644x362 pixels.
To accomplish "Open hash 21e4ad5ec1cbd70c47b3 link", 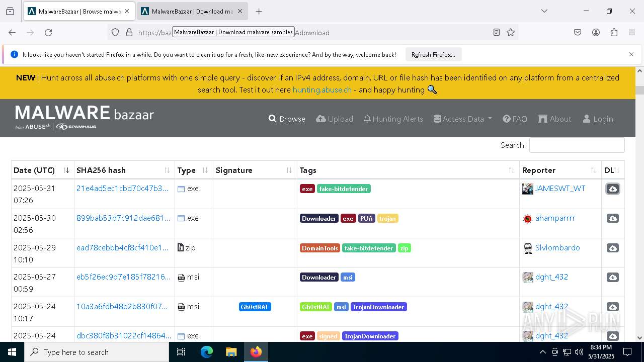I will (122, 188).
